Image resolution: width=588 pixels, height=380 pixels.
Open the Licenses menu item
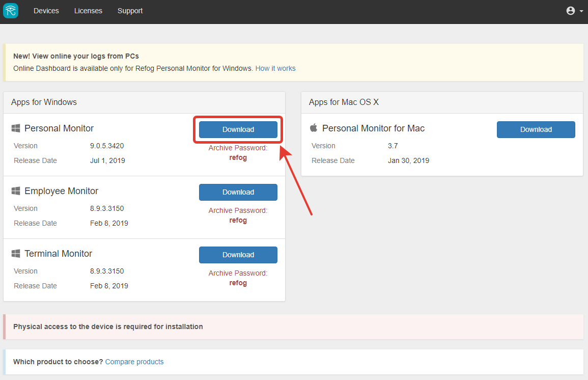point(88,11)
